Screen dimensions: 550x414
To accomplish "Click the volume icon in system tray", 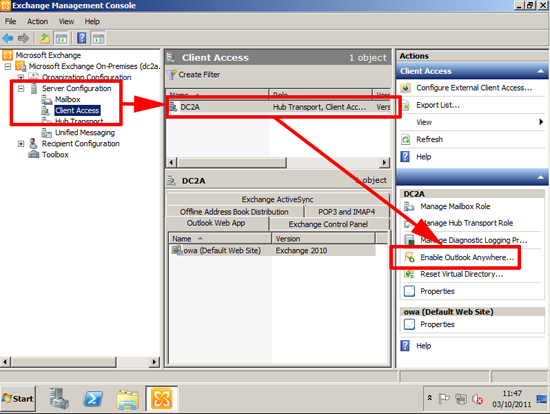I will coord(477,399).
